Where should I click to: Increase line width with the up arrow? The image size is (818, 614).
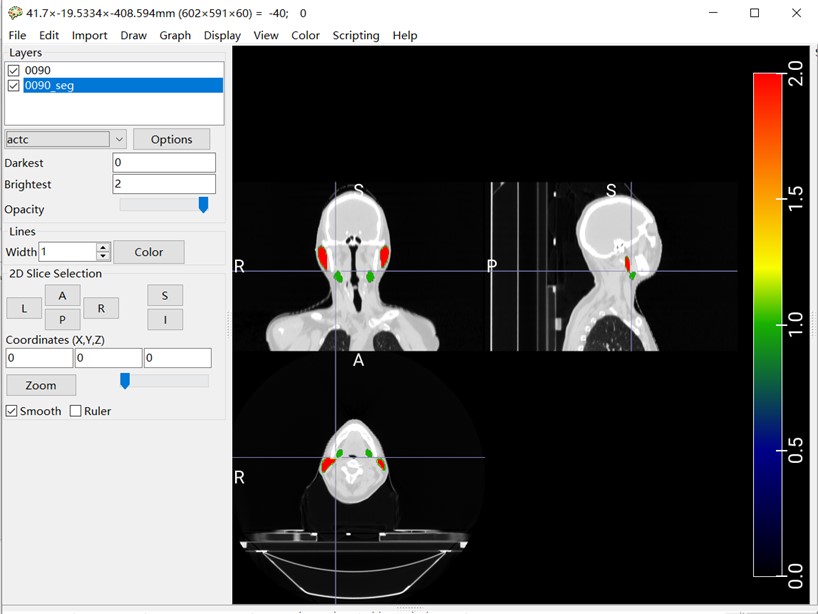[x=103, y=247]
